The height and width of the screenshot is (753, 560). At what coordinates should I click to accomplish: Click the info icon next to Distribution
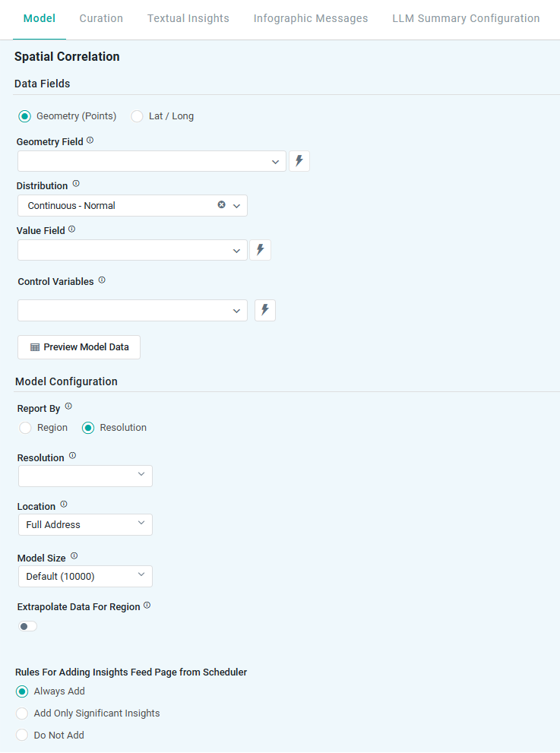click(x=76, y=184)
